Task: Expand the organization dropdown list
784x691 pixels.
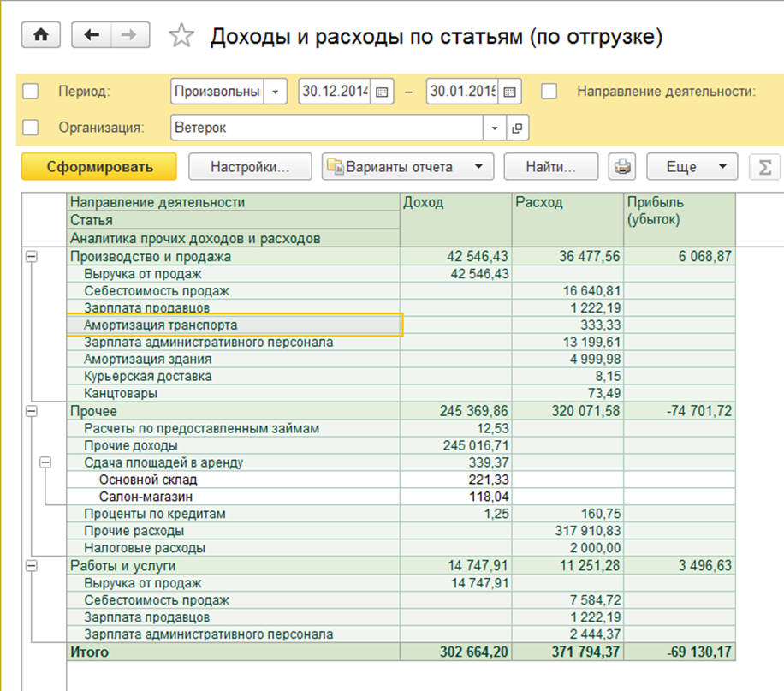Action: click(495, 128)
